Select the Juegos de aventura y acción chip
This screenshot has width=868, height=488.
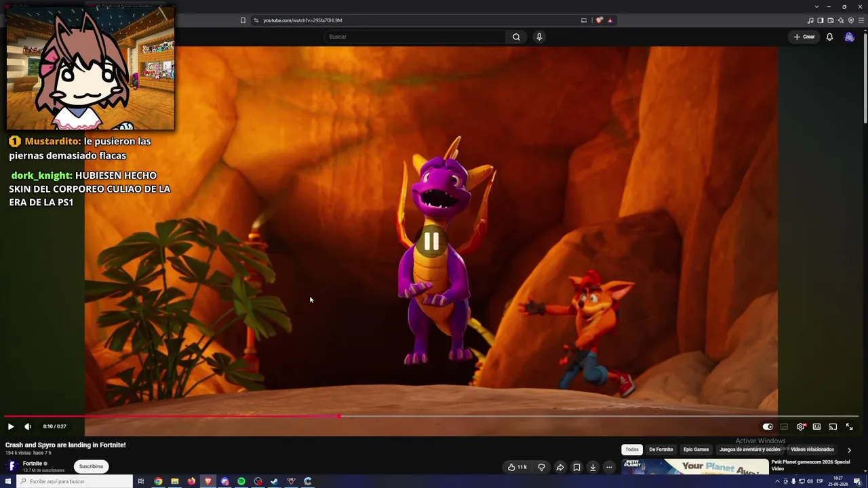[750, 449]
